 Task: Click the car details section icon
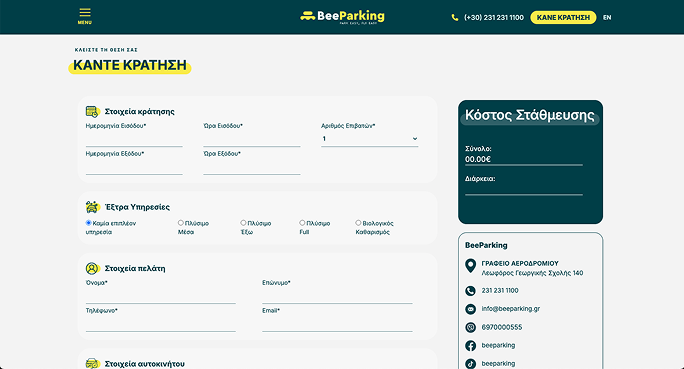92,363
